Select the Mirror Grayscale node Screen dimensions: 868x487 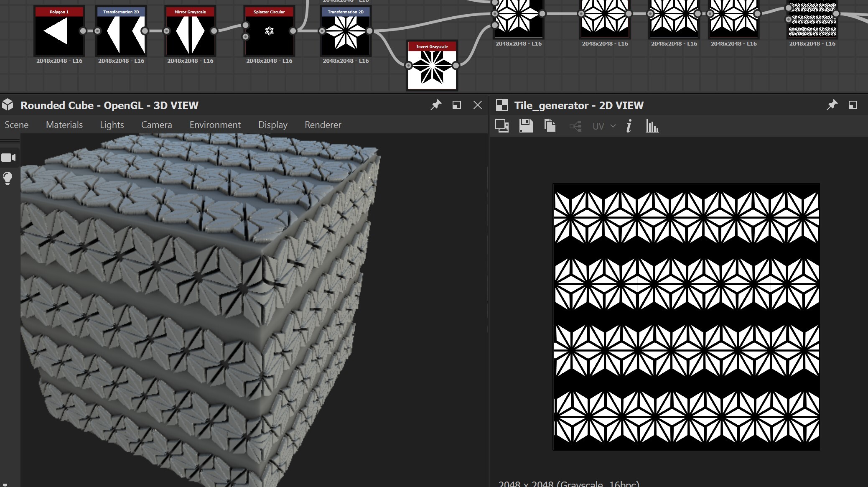coord(190,31)
